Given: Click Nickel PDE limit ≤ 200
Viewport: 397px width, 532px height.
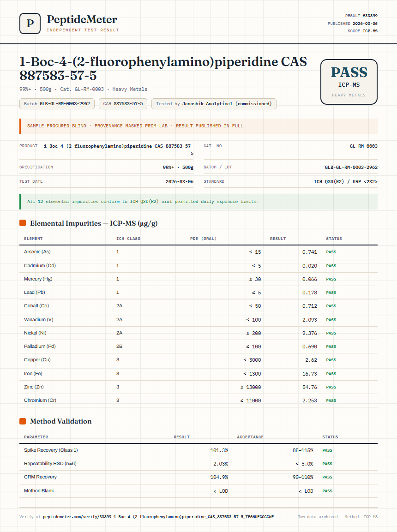Looking at the screenshot, I should (x=253, y=333).
